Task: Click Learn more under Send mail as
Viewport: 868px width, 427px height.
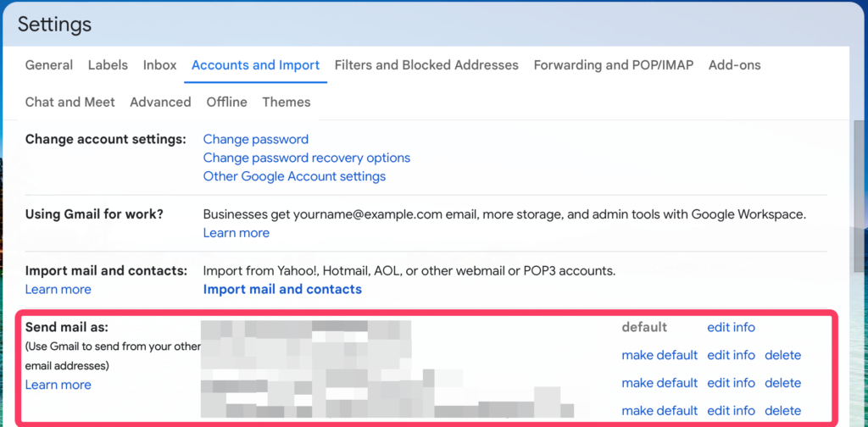Action: click(x=58, y=385)
